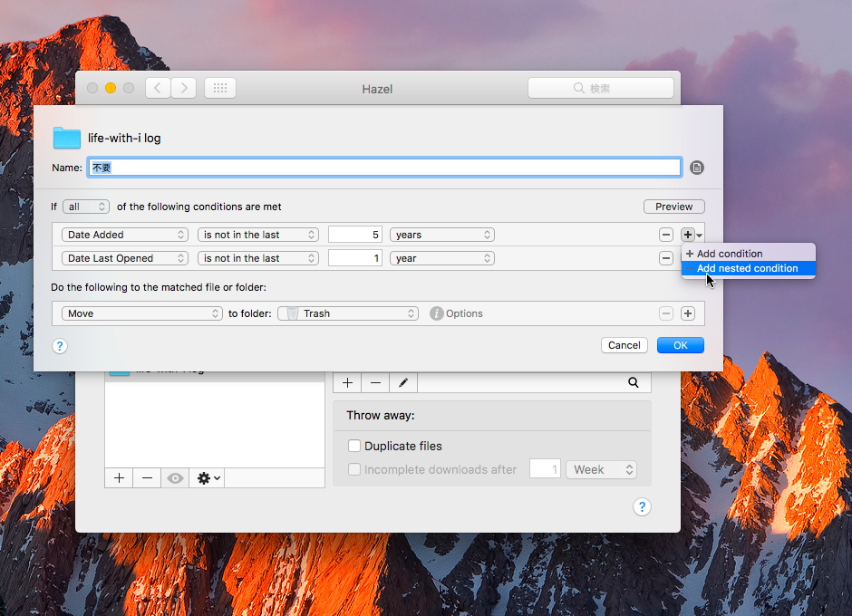Click the Date Last Opened value field
852x616 pixels.
tap(355, 258)
